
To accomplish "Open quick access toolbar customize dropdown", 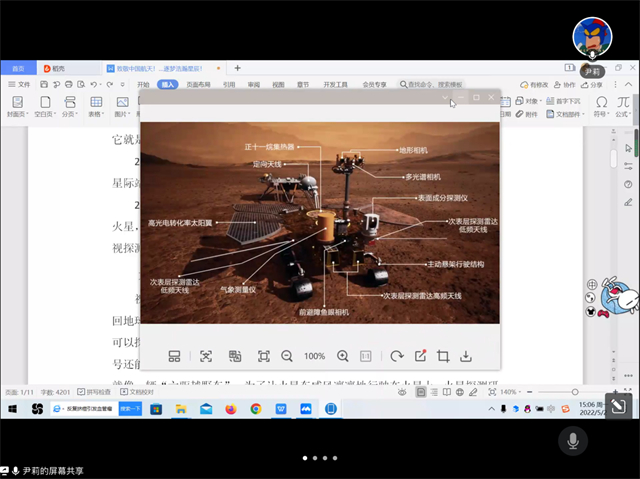I will [122, 84].
